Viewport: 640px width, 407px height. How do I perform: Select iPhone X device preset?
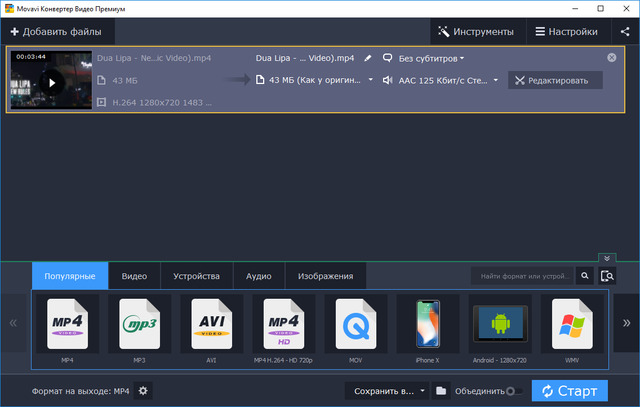coord(427,331)
